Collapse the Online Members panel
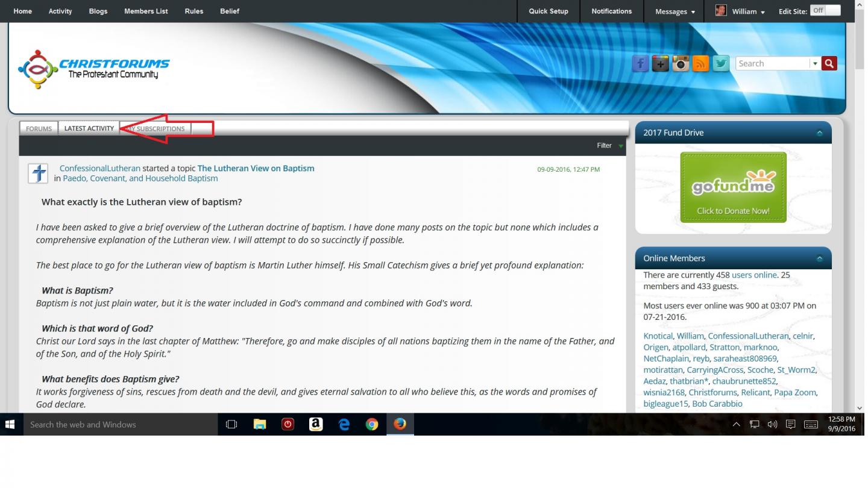The image size is (868, 488). 819,258
